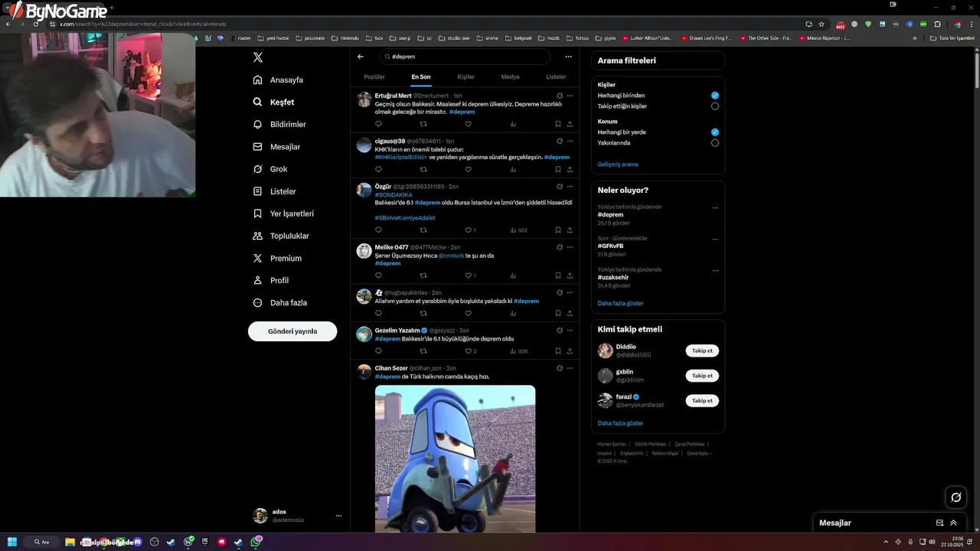Click the #deprem search field
This screenshot has width=980, height=551.
[x=465, y=57]
